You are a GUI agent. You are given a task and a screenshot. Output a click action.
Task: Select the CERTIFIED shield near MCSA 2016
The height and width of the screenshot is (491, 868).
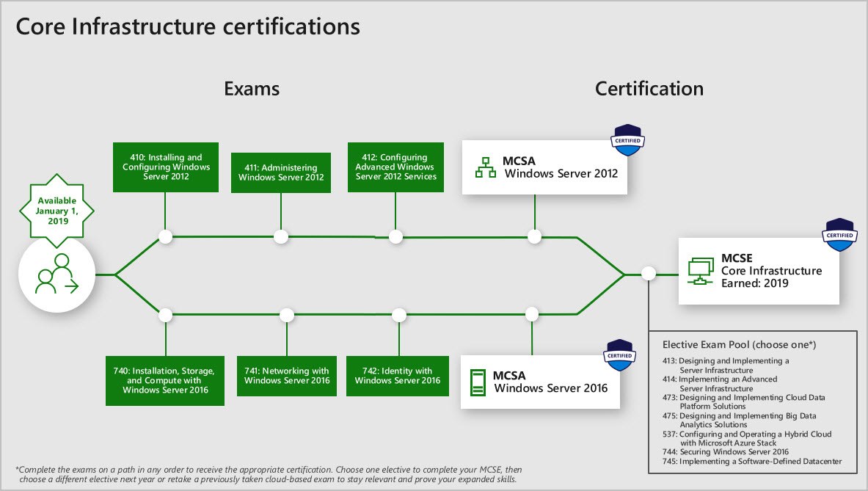619,356
